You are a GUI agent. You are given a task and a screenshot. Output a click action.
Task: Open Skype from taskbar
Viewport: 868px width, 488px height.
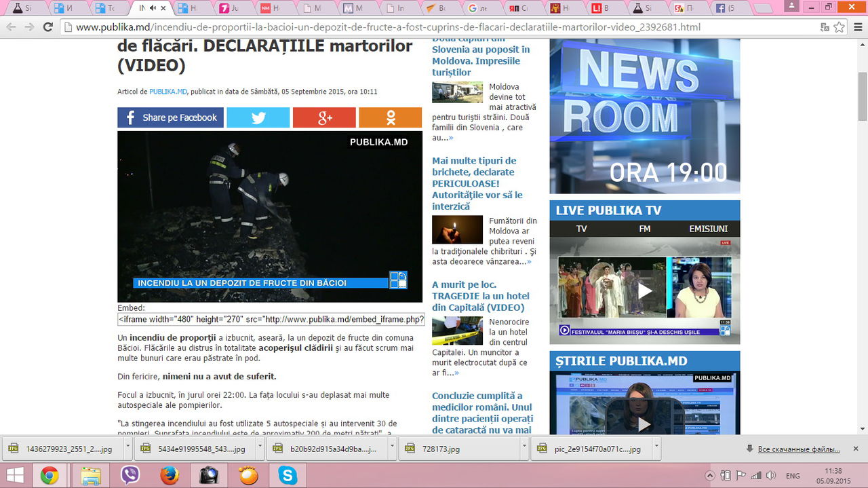[x=288, y=475]
